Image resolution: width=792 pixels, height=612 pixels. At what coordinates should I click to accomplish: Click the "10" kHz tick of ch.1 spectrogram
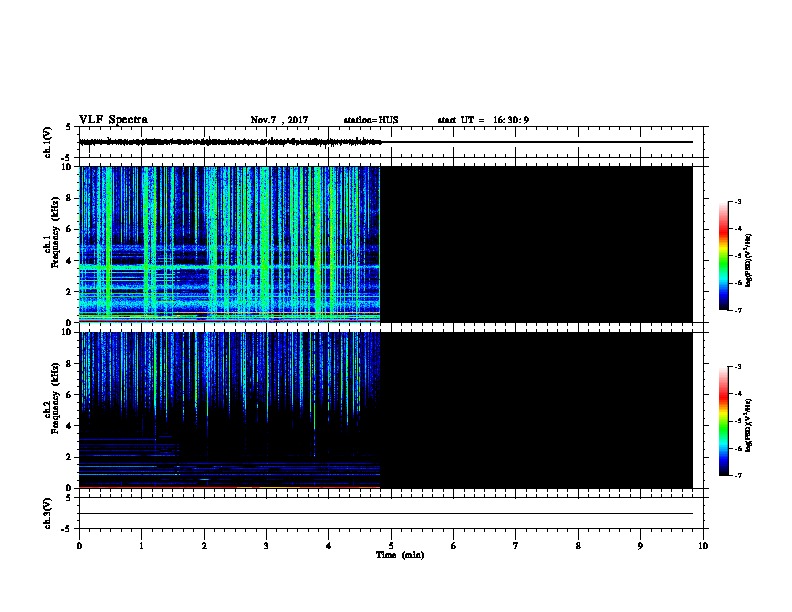67,167
